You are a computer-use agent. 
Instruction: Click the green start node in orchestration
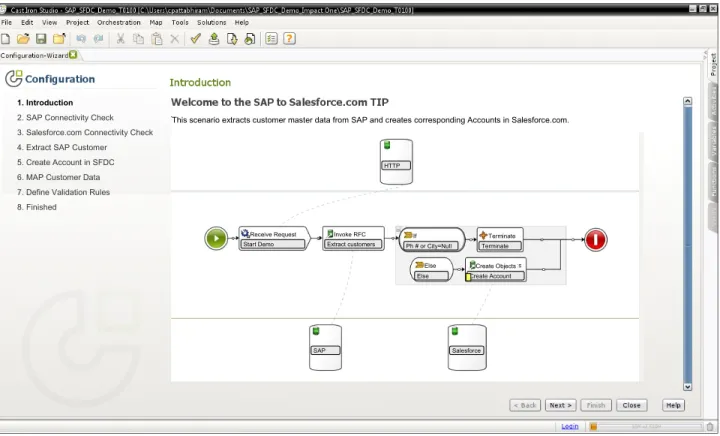[216, 239]
